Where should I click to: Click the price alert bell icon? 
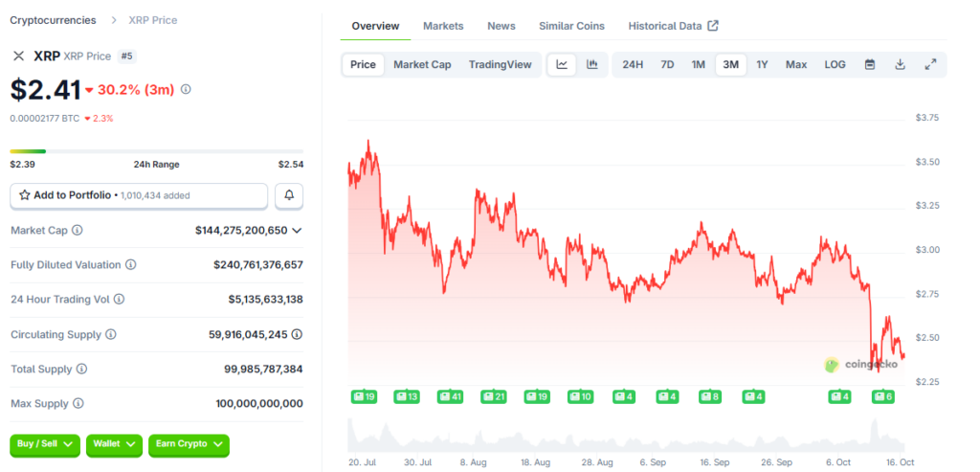coord(289,195)
